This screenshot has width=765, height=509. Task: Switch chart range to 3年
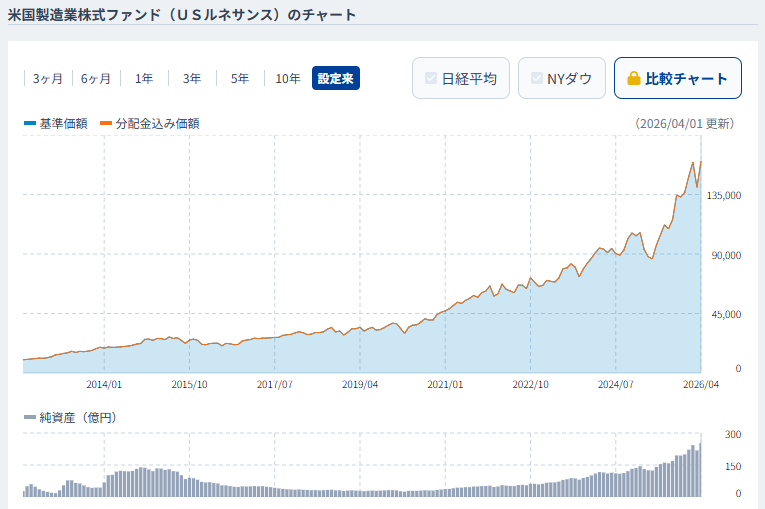(192, 78)
